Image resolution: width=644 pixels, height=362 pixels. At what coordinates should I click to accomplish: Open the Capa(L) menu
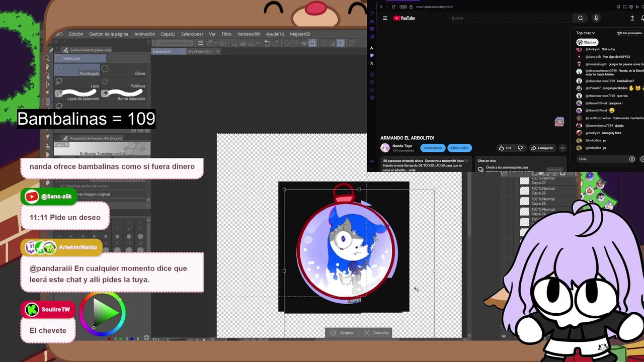coord(168,34)
